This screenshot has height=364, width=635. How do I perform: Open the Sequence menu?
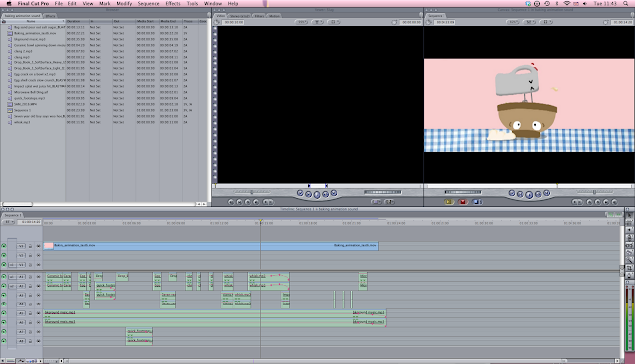click(148, 3)
